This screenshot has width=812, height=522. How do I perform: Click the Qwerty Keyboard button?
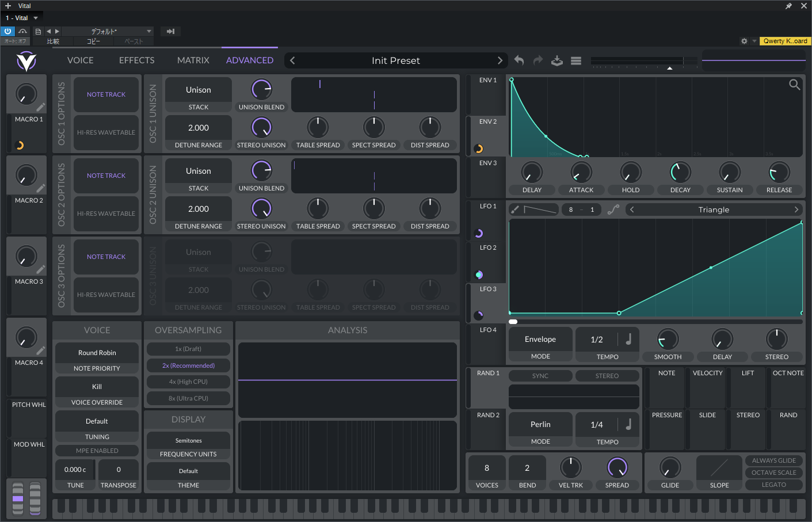(x=785, y=41)
